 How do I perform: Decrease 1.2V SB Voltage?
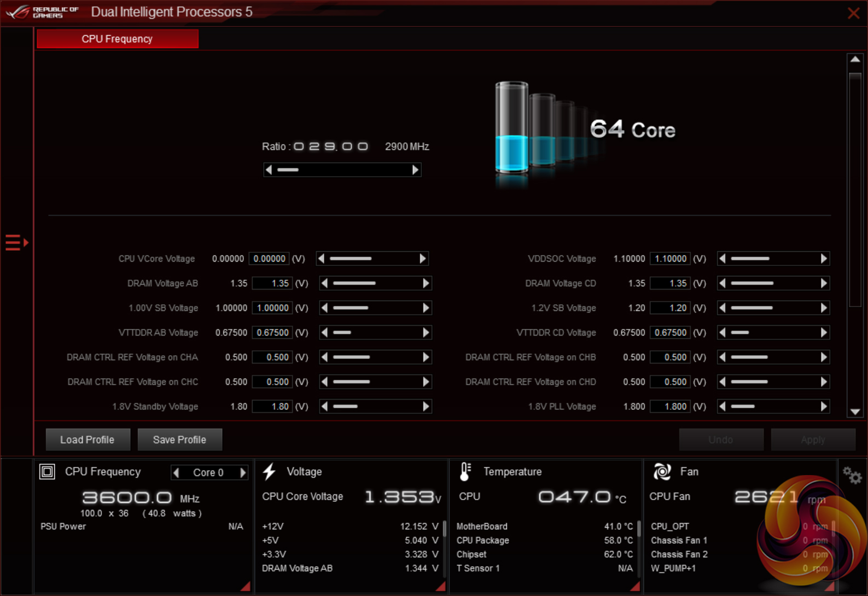click(x=723, y=308)
